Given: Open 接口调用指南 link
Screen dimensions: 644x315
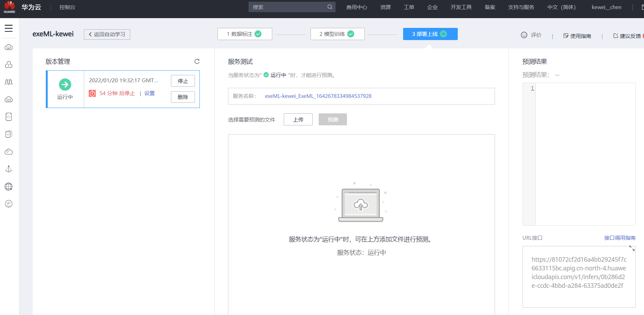Looking at the screenshot, I should pos(620,238).
